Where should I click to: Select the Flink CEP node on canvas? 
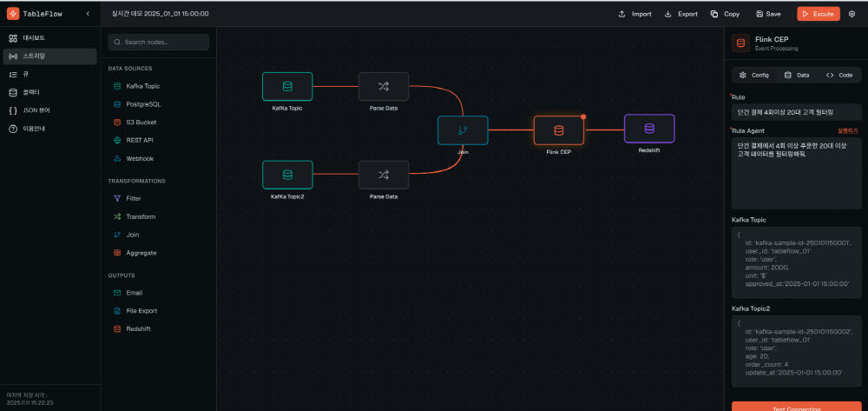coord(558,130)
